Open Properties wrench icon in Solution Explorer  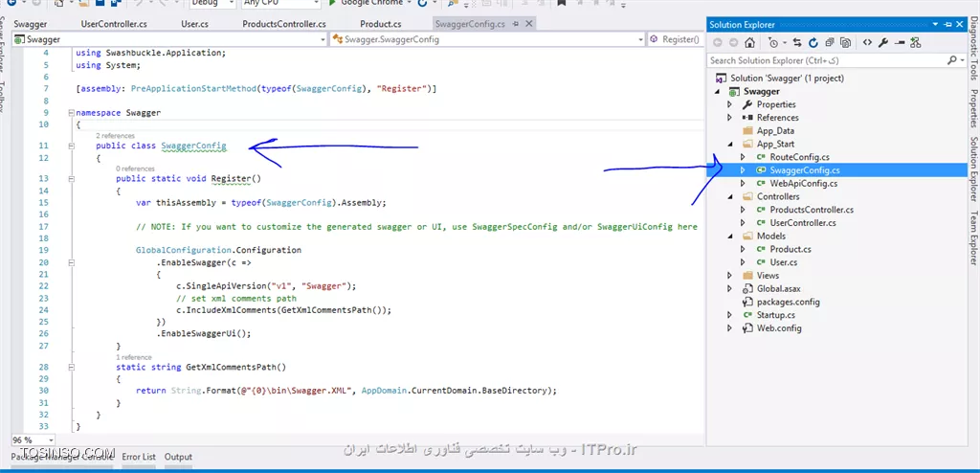pos(883,42)
